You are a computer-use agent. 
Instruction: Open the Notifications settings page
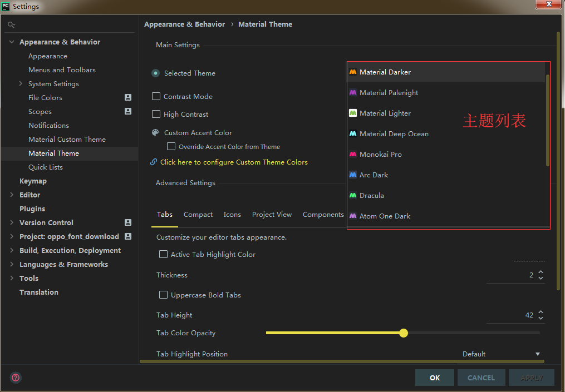(x=48, y=125)
